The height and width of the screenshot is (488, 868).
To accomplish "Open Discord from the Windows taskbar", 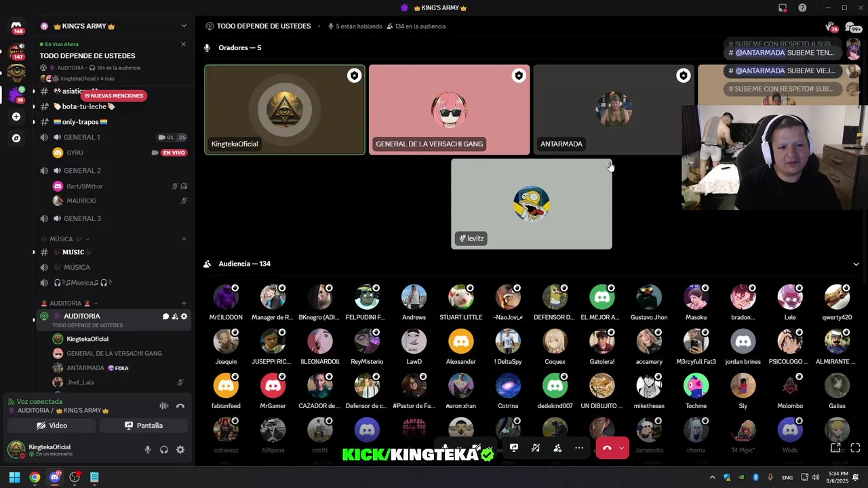I will pyautogui.click(x=55, y=477).
